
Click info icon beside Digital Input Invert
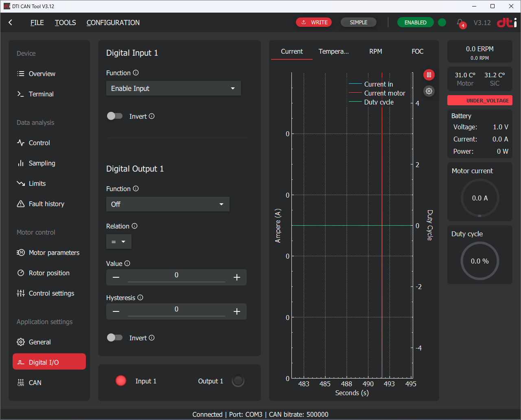coord(152,116)
